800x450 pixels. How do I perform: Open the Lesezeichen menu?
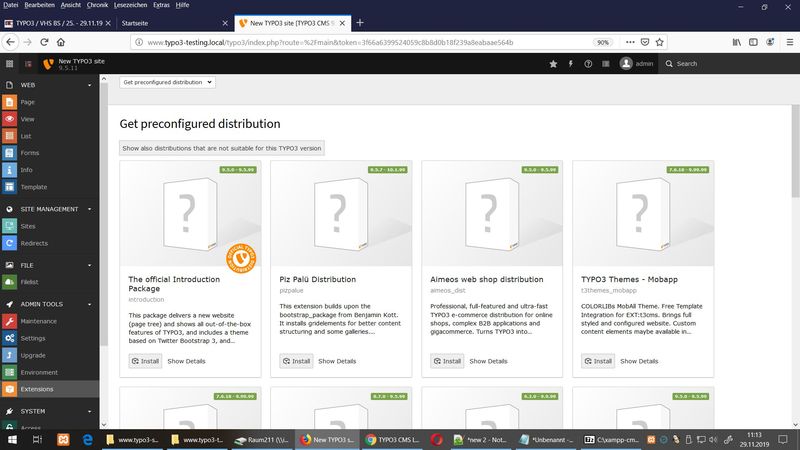130,5
